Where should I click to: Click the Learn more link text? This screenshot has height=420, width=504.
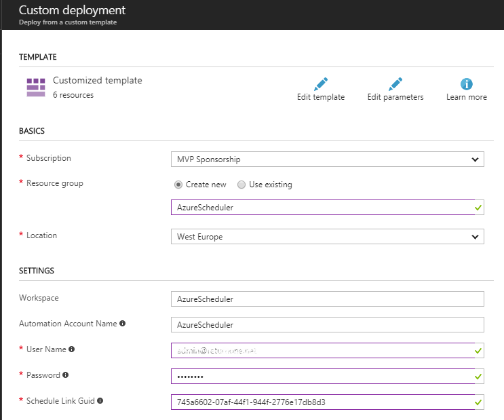pos(467,97)
